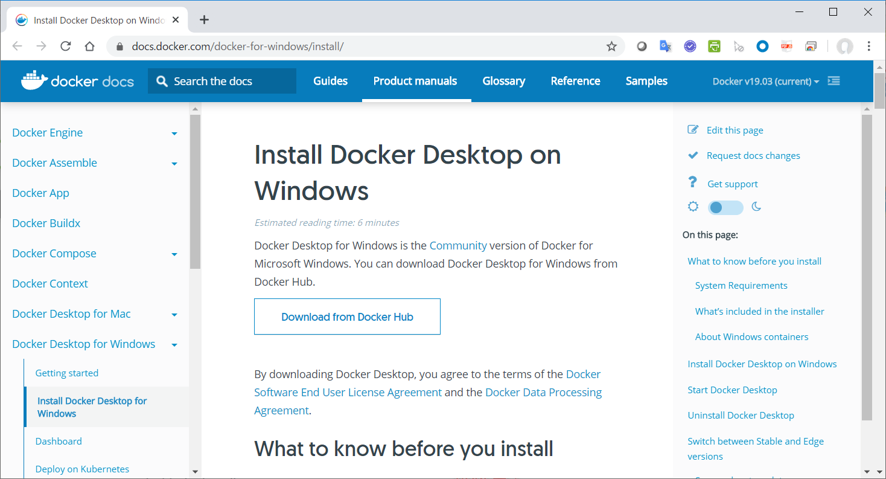Jump to What's included in the installer
886x479 pixels.
759,311
